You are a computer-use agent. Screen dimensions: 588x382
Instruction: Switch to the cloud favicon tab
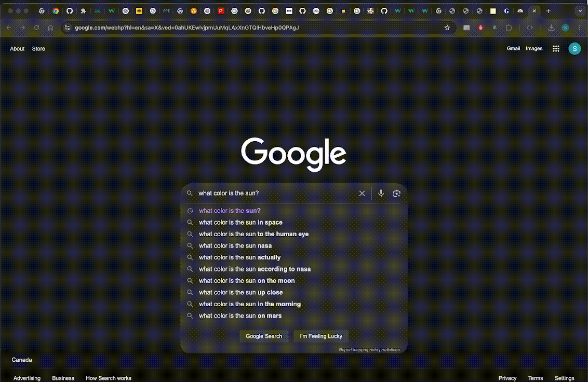pyautogui.click(x=520, y=11)
